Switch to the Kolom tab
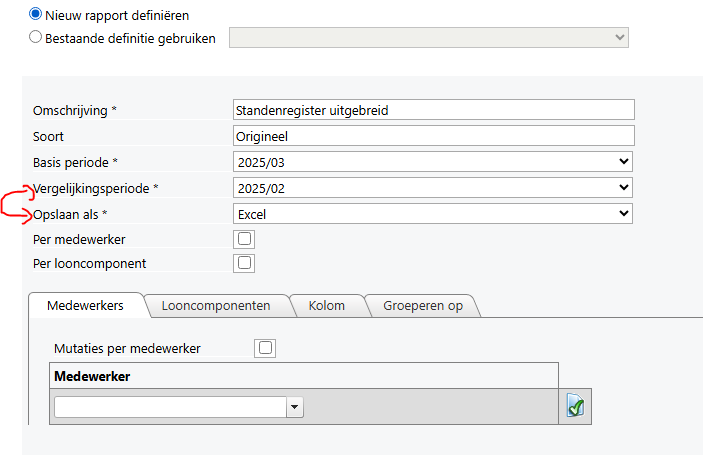Viewport: 703px width, 455px height. click(326, 306)
